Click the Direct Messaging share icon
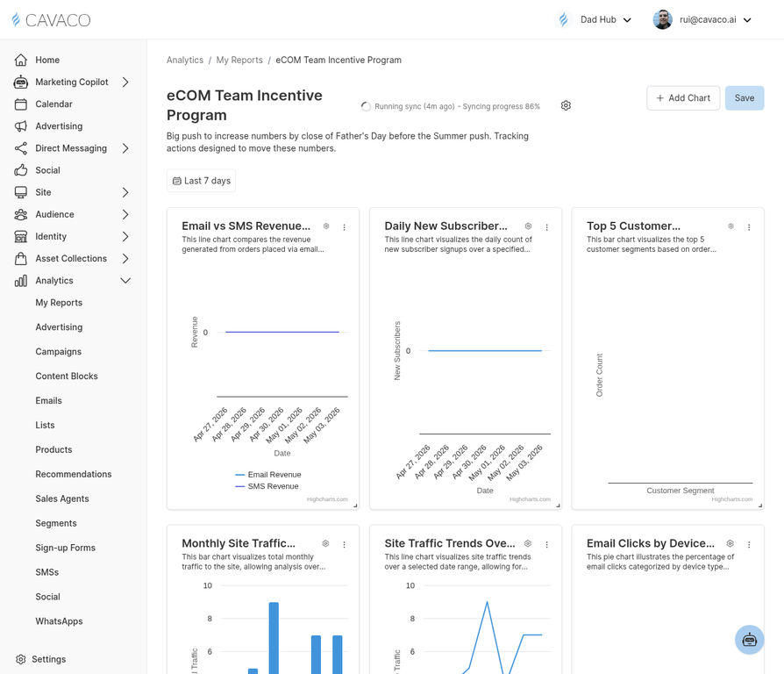 (x=20, y=148)
